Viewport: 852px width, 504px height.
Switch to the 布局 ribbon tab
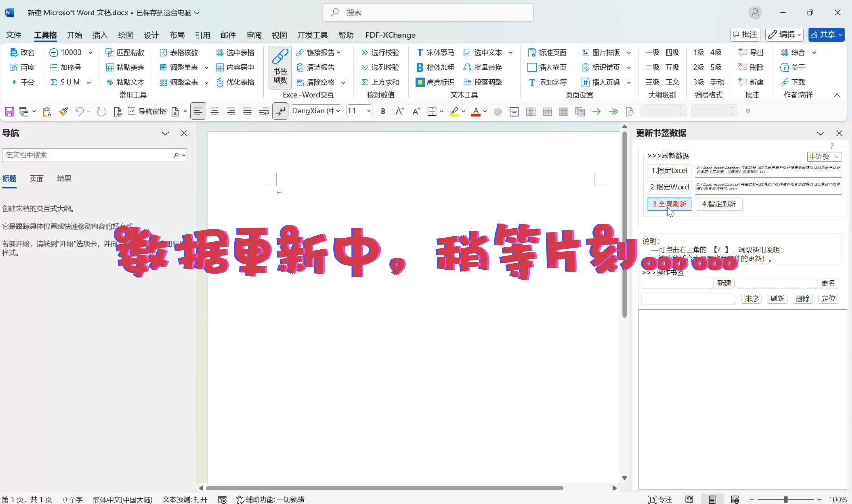[177, 35]
